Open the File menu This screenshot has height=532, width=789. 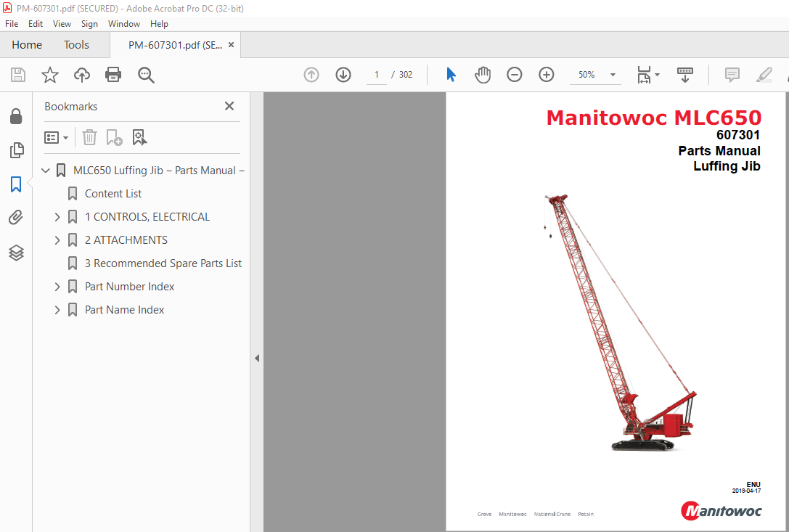coord(12,24)
